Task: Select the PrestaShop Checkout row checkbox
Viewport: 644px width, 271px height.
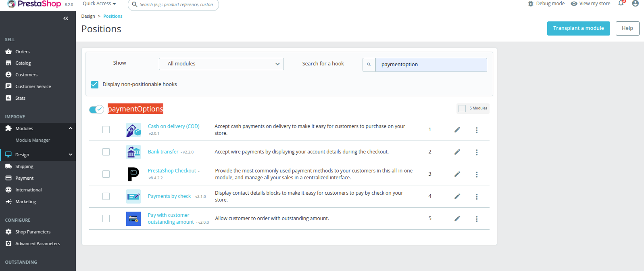Action: click(106, 174)
